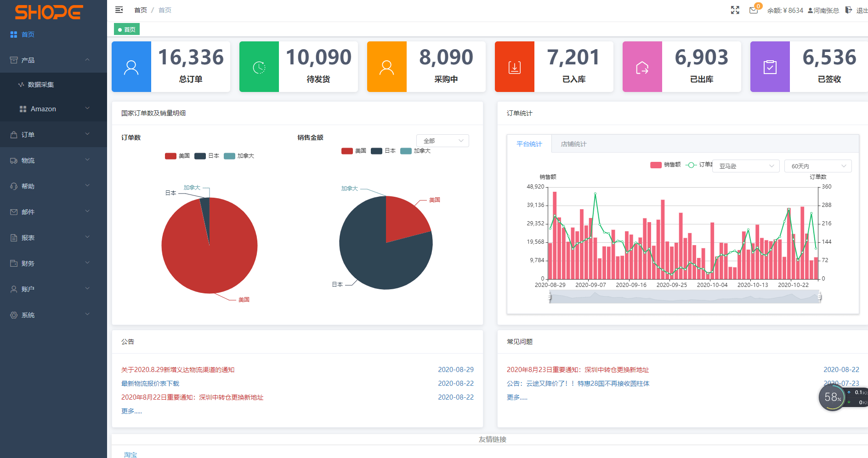Open the 60天内 time range dropdown
Image resolution: width=868 pixels, height=458 pixels.
click(817, 166)
